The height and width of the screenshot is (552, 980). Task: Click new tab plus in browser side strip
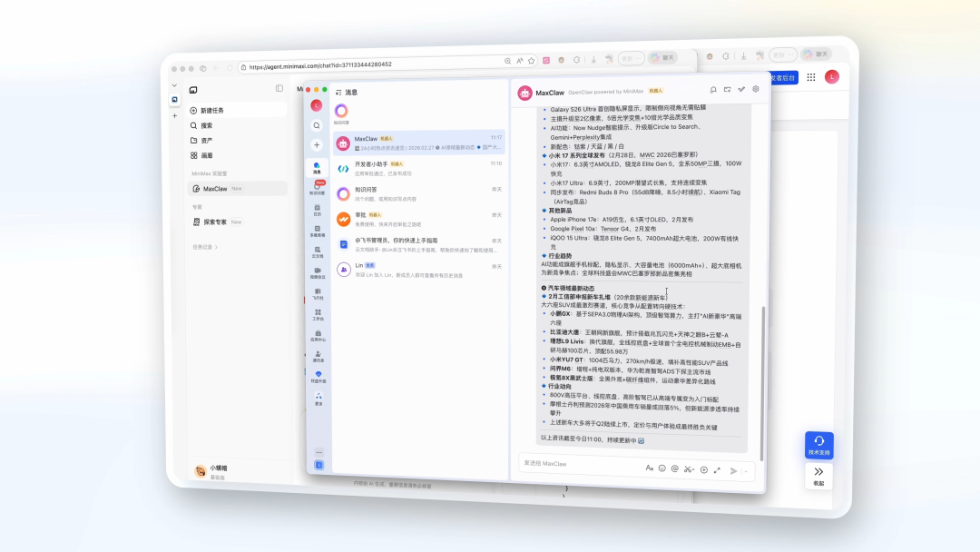175,115
